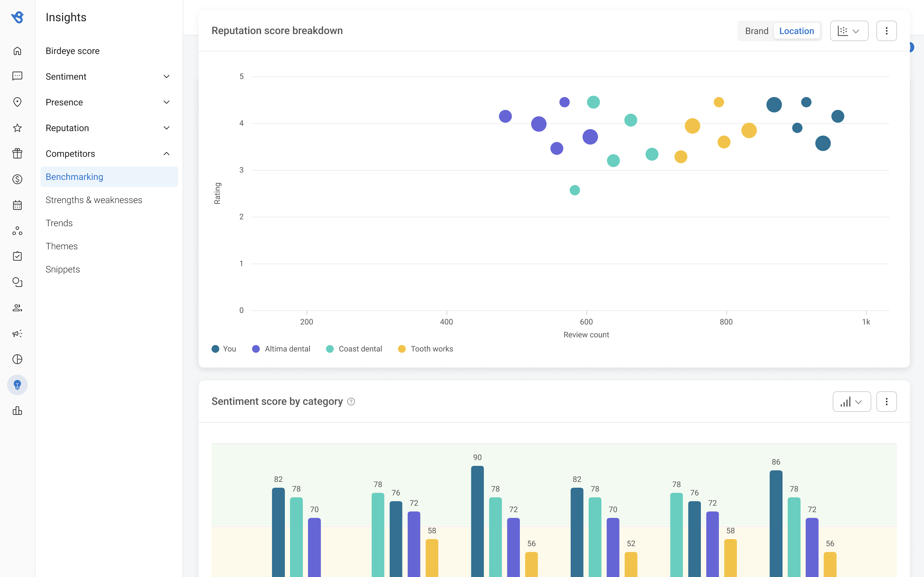924x577 pixels.
Task: Click the lowest Coast dental bubble near 2.5
Action: pos(575,190)
